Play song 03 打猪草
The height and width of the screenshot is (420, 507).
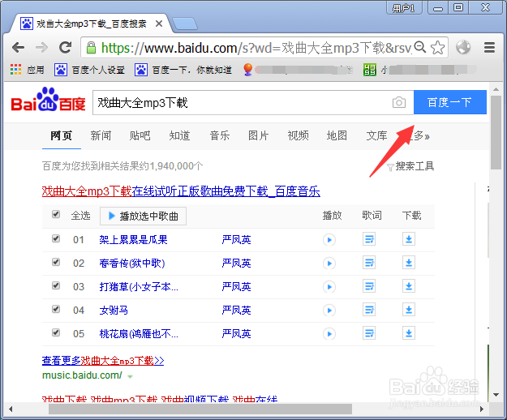(329, 286)
